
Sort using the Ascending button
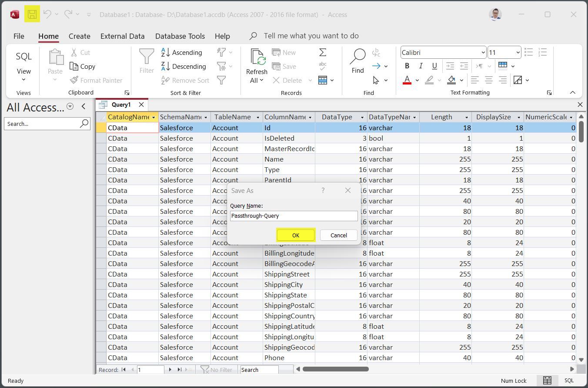[182, 52]
